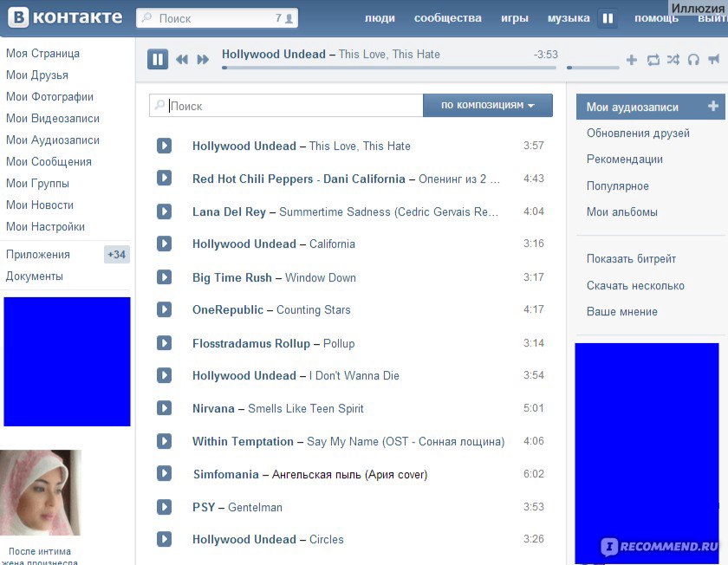
Task: Click the audio search field
Action: pyautogui.click(x=287, y=106)
